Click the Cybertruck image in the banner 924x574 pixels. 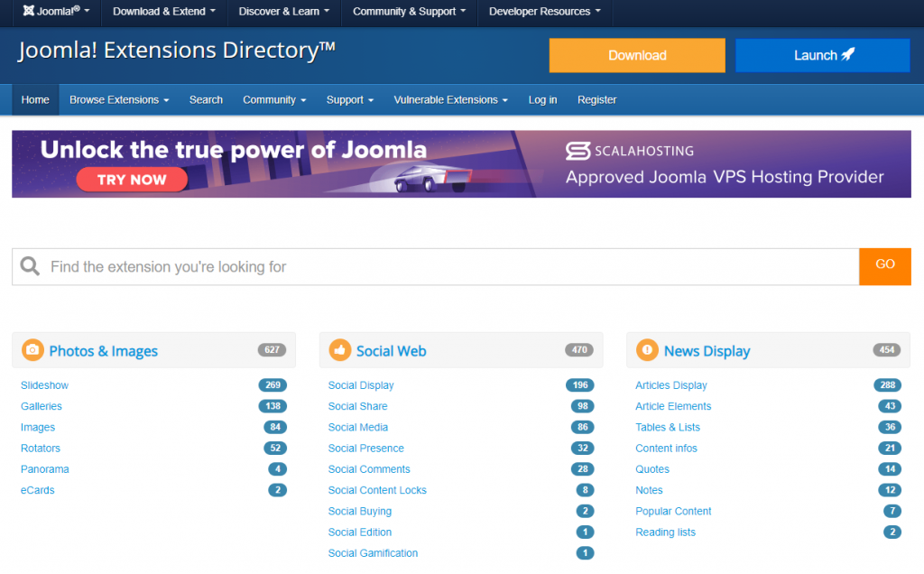point(433,178)
